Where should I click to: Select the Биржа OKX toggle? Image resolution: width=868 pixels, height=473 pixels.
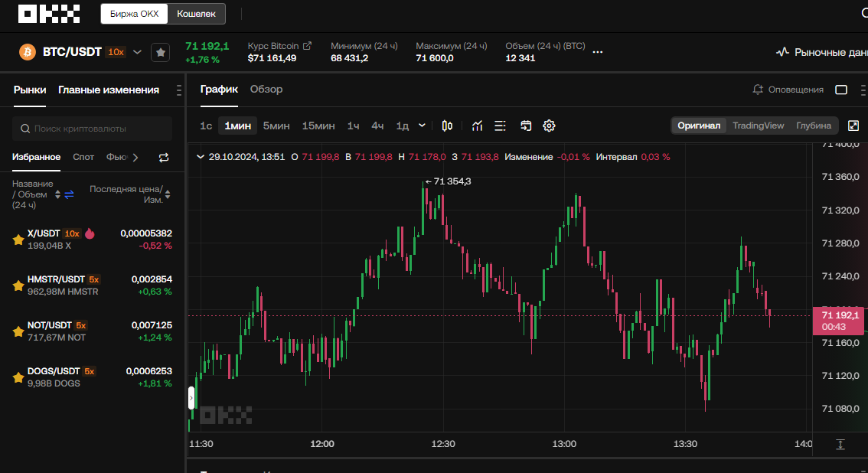click(x=135, y=14)
